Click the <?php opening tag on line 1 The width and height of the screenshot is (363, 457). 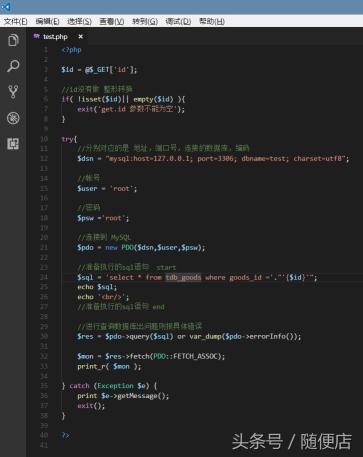(71, 50)
